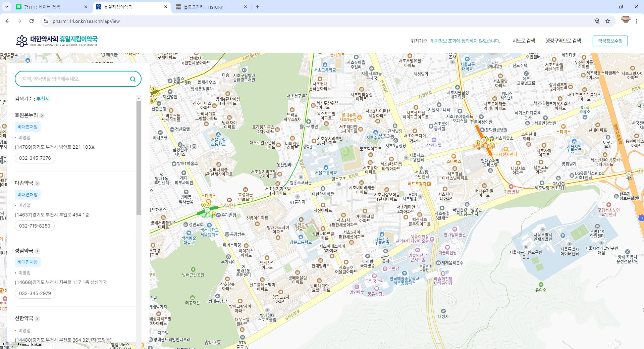
Task: Click the 효원온누리 pharmacy name
Action: point(26,115)
